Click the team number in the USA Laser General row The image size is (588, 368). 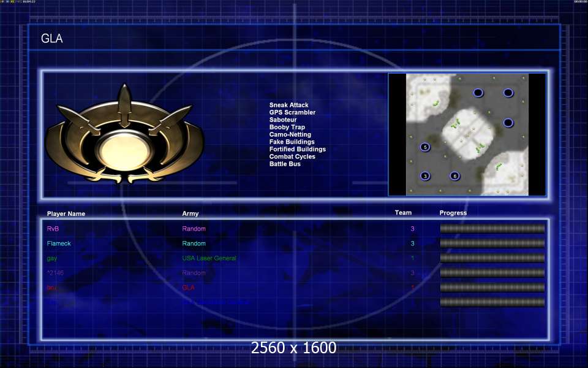point(412,258)
